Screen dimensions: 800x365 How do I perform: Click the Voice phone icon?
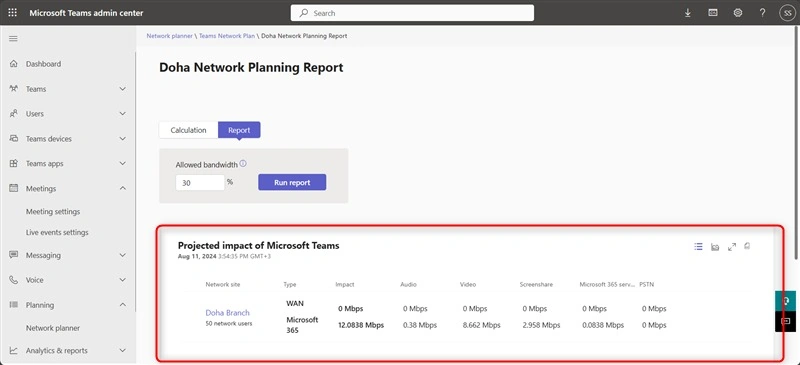[x=14, y=280]
